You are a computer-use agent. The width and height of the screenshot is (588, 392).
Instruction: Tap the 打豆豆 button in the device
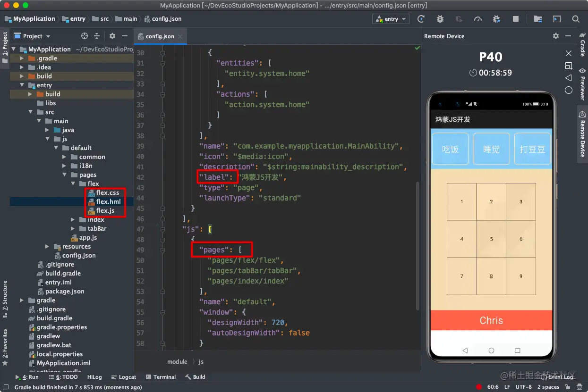533,149
